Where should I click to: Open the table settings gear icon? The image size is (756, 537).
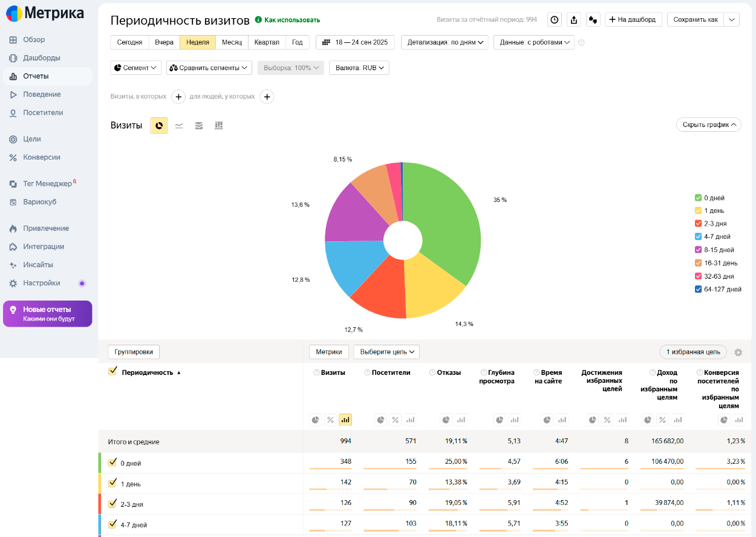[738, 353]
